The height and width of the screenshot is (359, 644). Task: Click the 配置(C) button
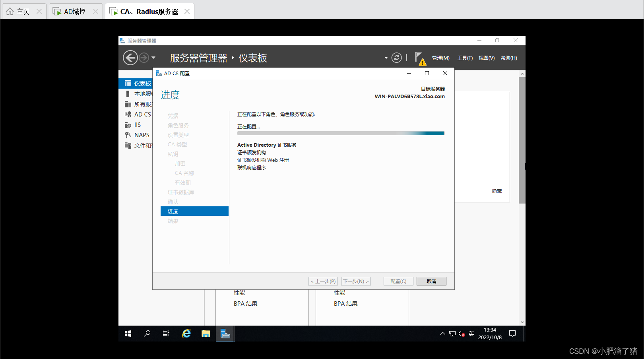(x=398, y=281)
